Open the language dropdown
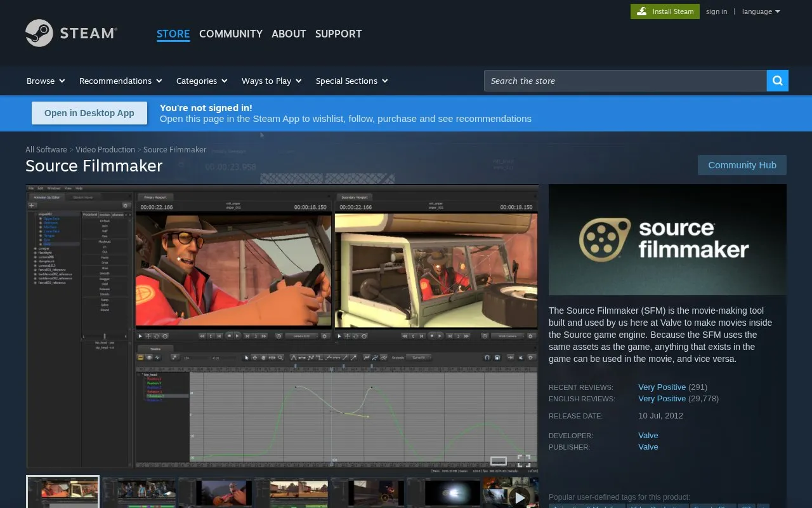This screenshot has height=508, width=812. click(x=761, y=11)
